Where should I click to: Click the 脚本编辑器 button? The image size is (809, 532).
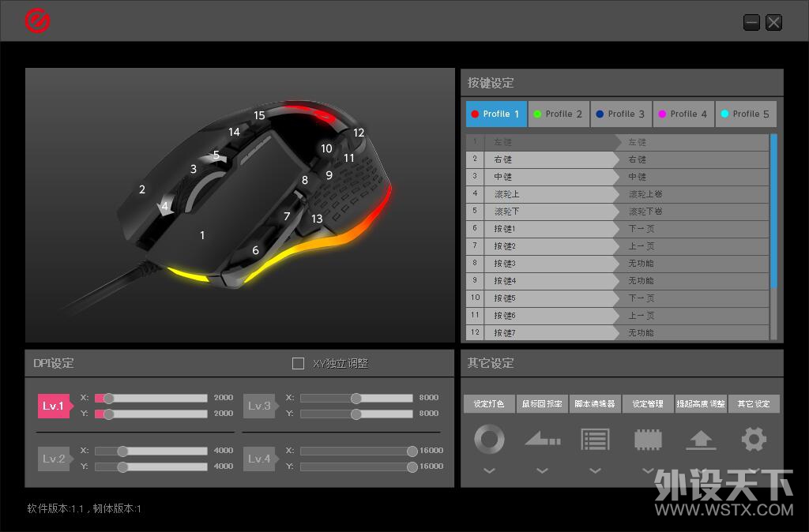(x=596, y=403)
